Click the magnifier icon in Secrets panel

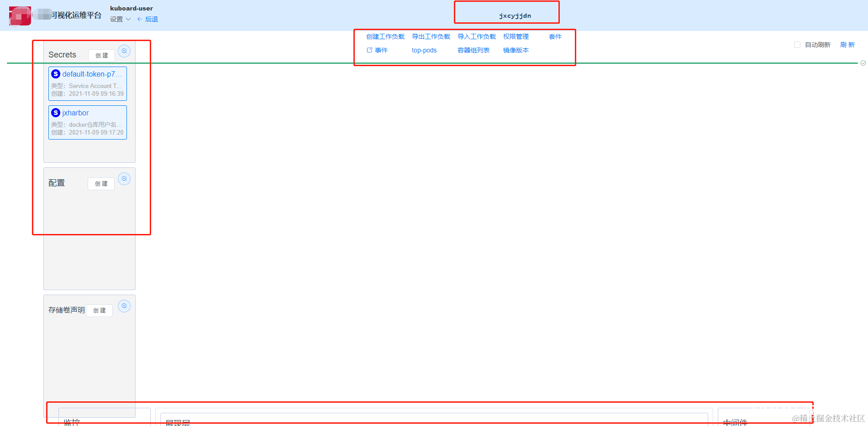(124, 51)
